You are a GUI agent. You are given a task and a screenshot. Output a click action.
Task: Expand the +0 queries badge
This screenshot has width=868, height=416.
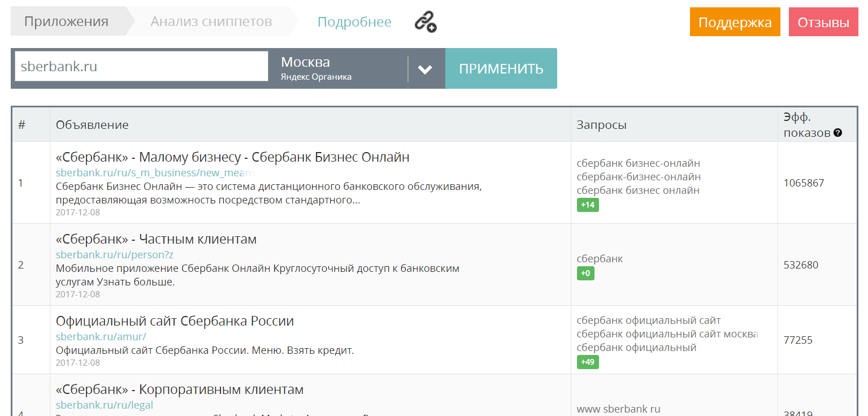pos(585,273)
